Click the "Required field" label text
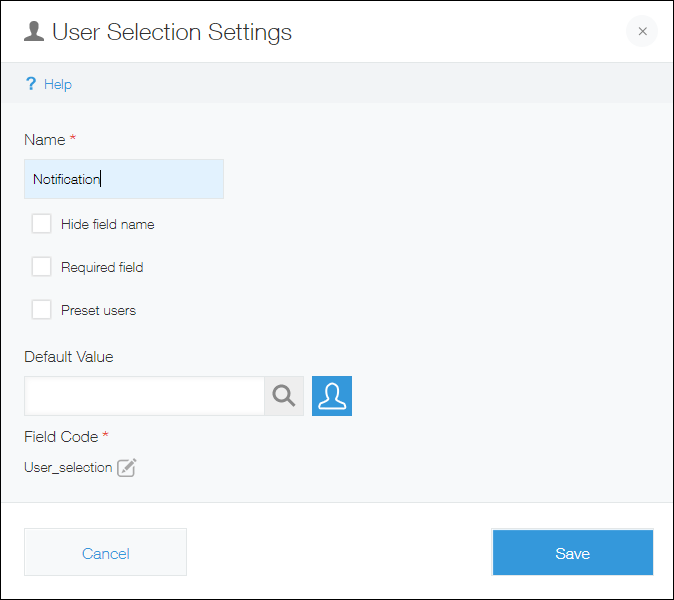674x600 pixels. (102, 267)
